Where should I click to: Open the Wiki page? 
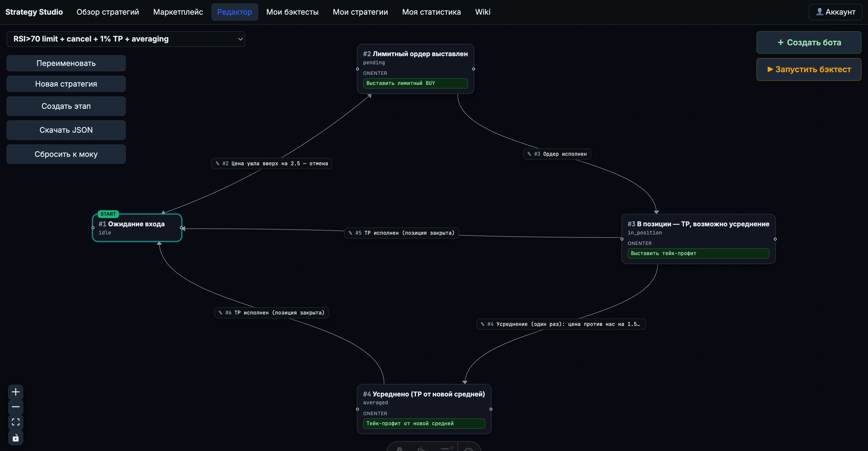pos(483,12)
